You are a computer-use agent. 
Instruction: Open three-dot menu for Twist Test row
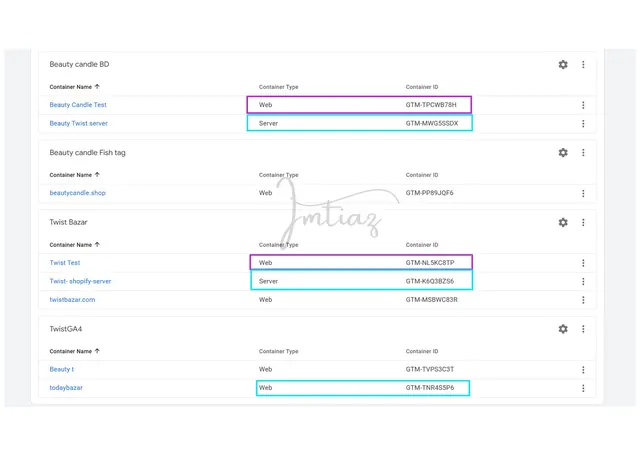[x=583, y=263]
